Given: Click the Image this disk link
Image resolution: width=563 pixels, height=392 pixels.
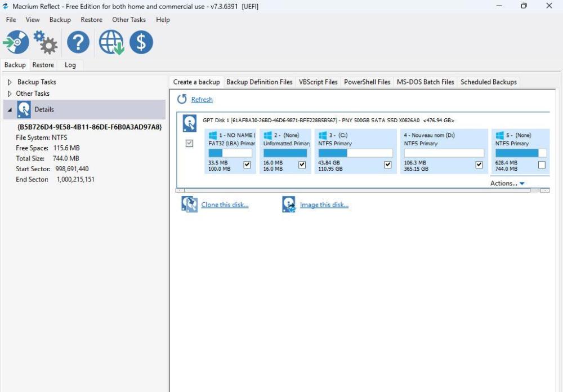Looking at the screenshot, I should pos(324,205).
